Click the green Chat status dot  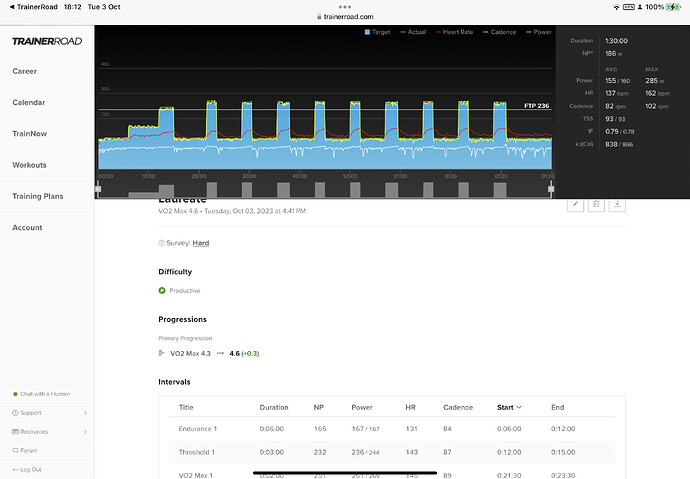15,394
